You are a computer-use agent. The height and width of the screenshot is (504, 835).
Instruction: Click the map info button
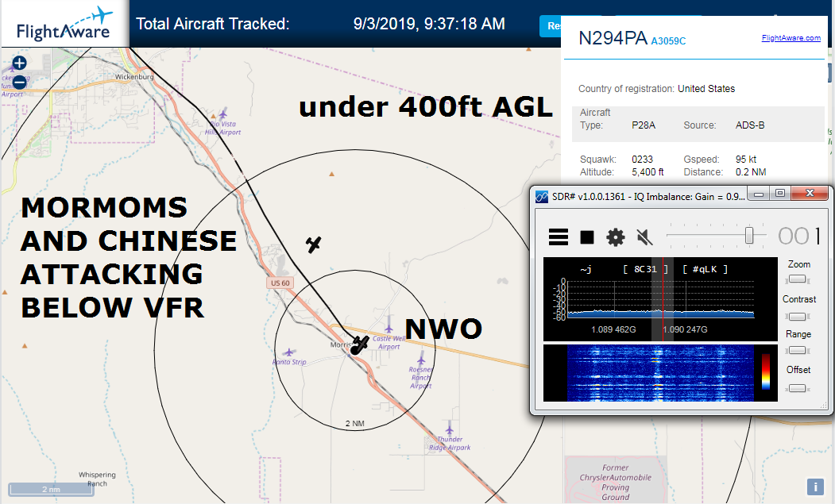815,487
